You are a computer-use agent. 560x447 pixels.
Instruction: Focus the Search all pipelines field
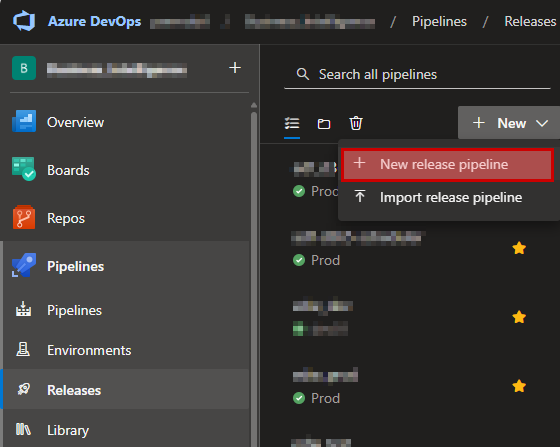click(417, 75)
